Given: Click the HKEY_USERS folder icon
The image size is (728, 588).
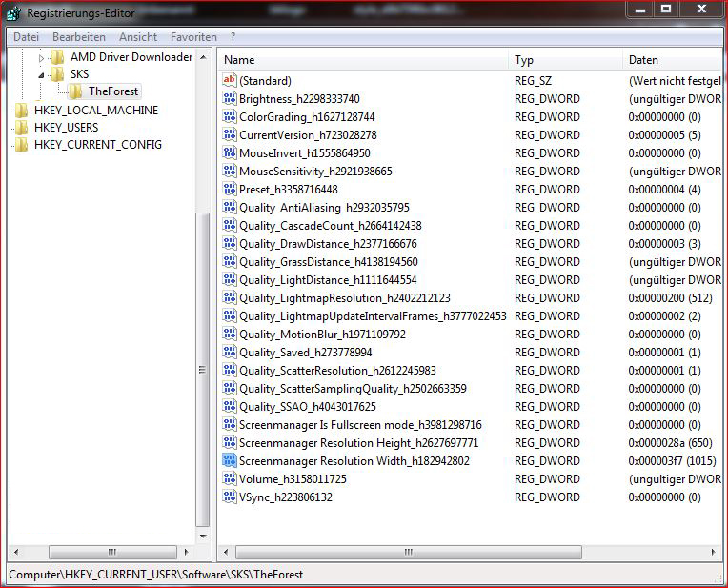Looking at the screenshot, I should point(22,128).
